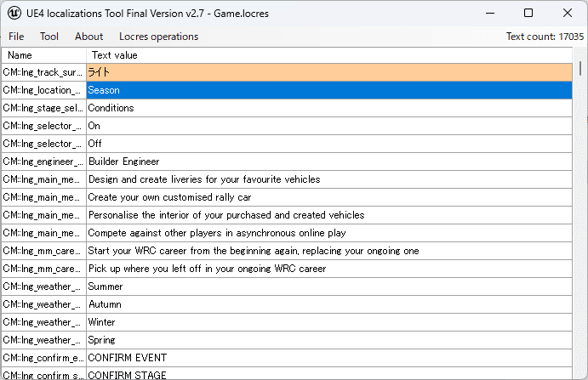This screenshot has height=380, width=588.
Task: Select 'Compete against other players' cell
Action: point(328,233)
